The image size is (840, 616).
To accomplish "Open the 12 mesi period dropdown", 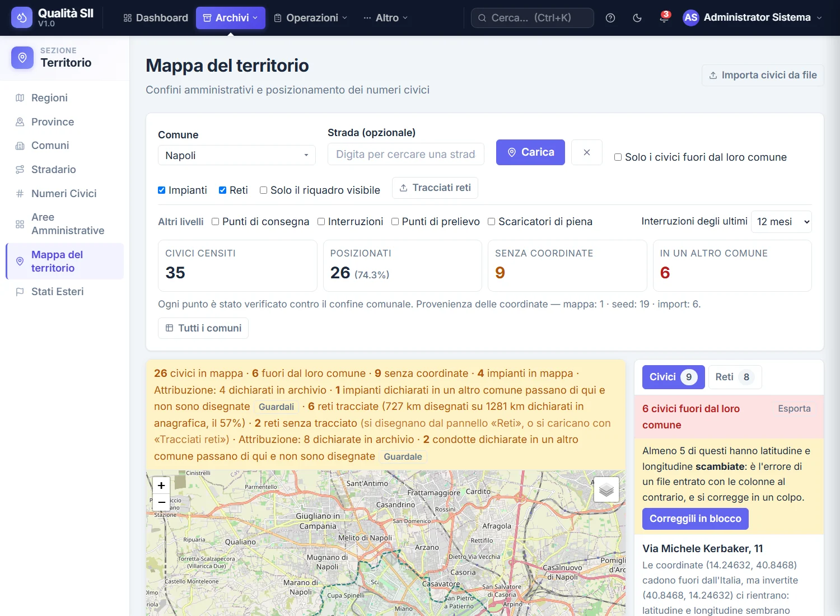I will click(781, 222).
